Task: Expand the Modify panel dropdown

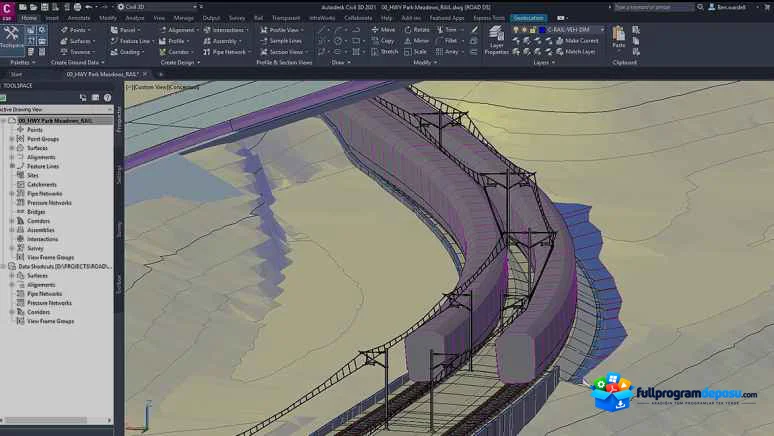Action: (x=425, y=63)
